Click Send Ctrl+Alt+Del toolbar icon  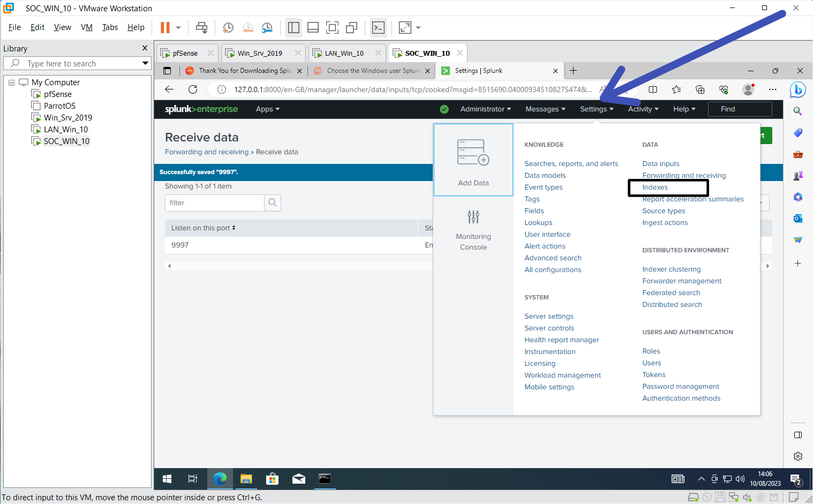click(x=201, y=27)
